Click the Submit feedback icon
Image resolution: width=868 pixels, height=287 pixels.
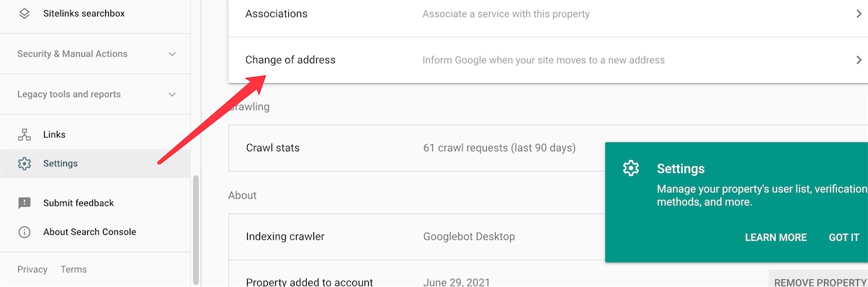coord(24,203)
